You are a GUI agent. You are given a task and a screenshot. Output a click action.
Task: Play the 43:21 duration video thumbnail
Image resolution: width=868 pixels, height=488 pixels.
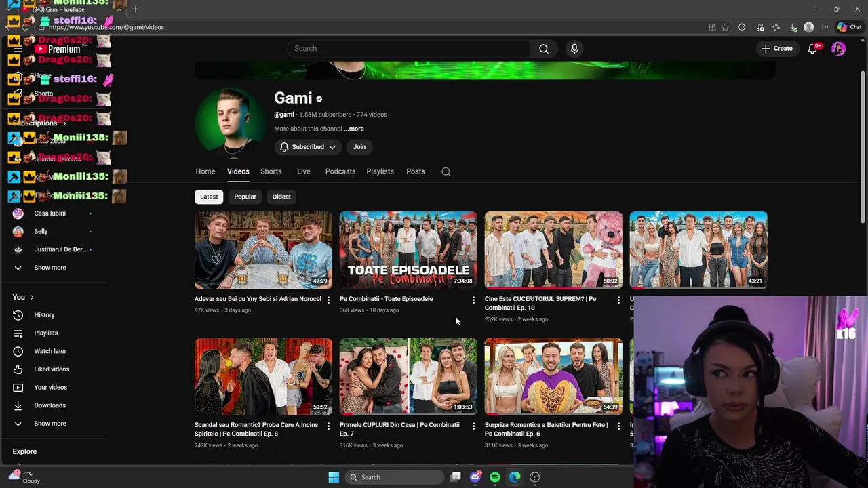click(698, 250)
